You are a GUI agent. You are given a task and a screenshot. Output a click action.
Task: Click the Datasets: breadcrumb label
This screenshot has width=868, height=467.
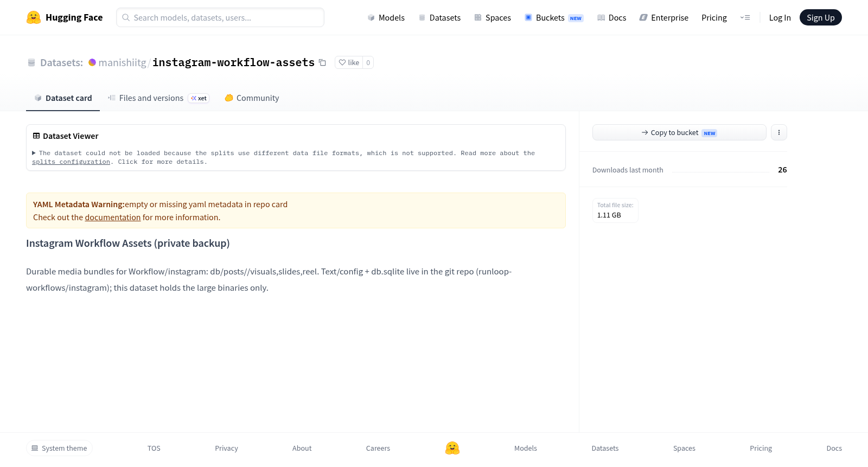coord(61,62)
